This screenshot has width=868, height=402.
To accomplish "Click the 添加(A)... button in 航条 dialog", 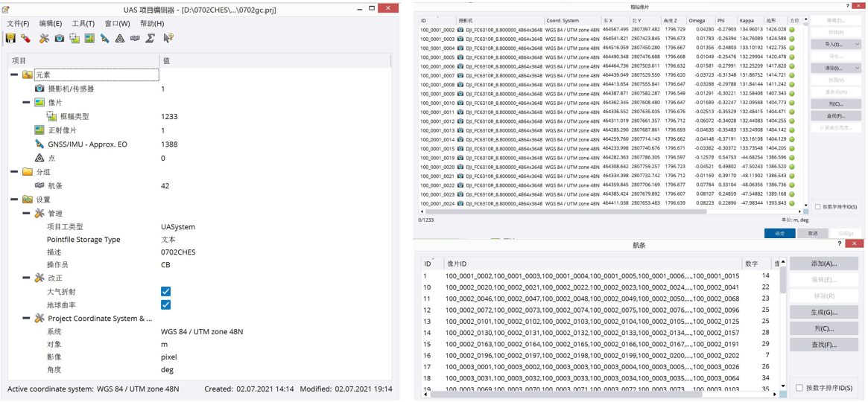I will [823, 264].
